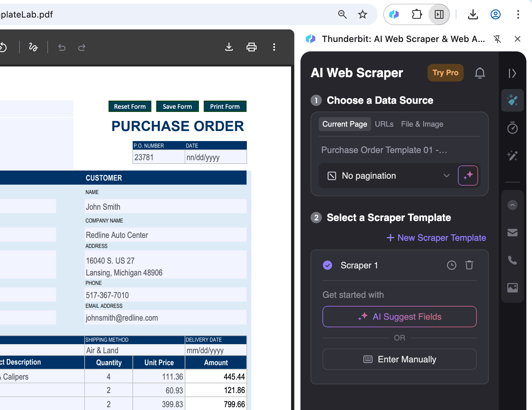Click the purchase order date field
This screenshot has width=532, height=410.
click(216, 157)
